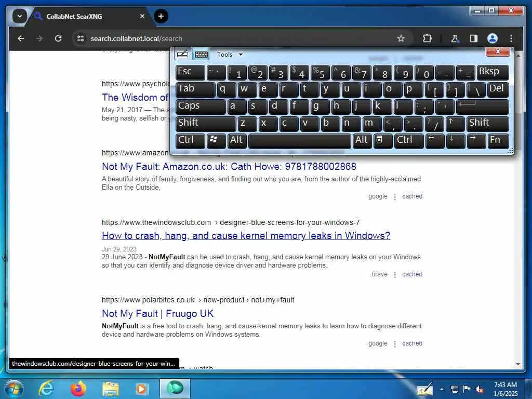Open Windows Media Player from taskbar

[141, 389]
